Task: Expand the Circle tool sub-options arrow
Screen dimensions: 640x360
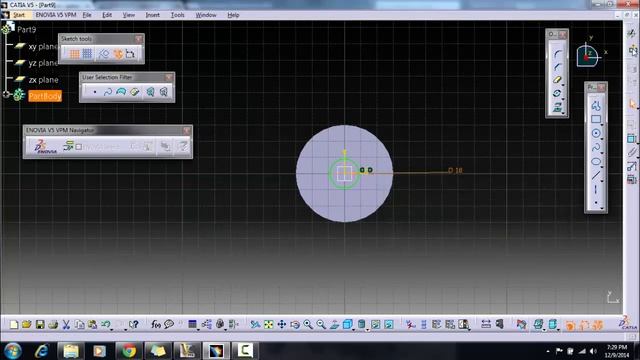Action: pos(602,138)
